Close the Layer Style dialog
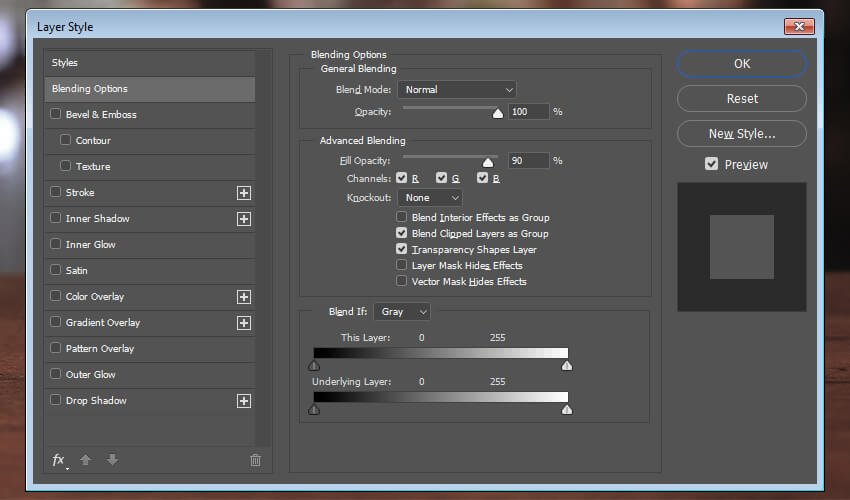 (799, 26)
